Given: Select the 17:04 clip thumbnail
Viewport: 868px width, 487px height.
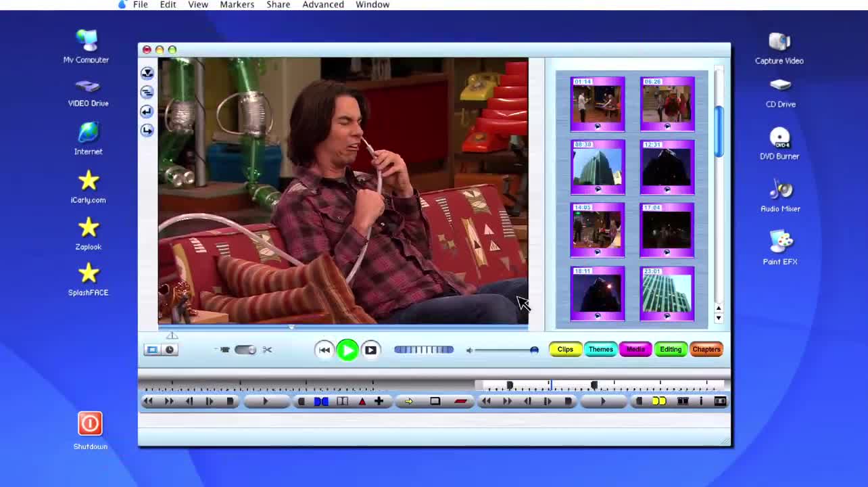Looking at the screenshot, I should coord(667,230).
